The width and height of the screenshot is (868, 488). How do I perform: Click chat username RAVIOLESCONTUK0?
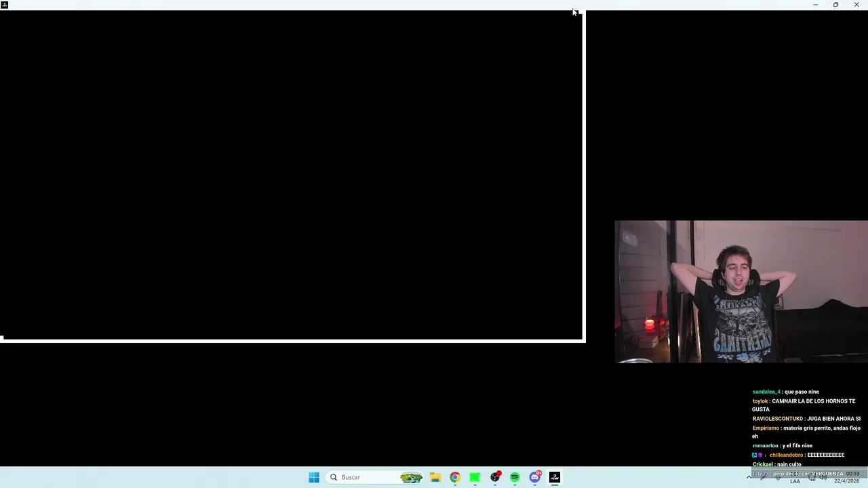point(778,419)
